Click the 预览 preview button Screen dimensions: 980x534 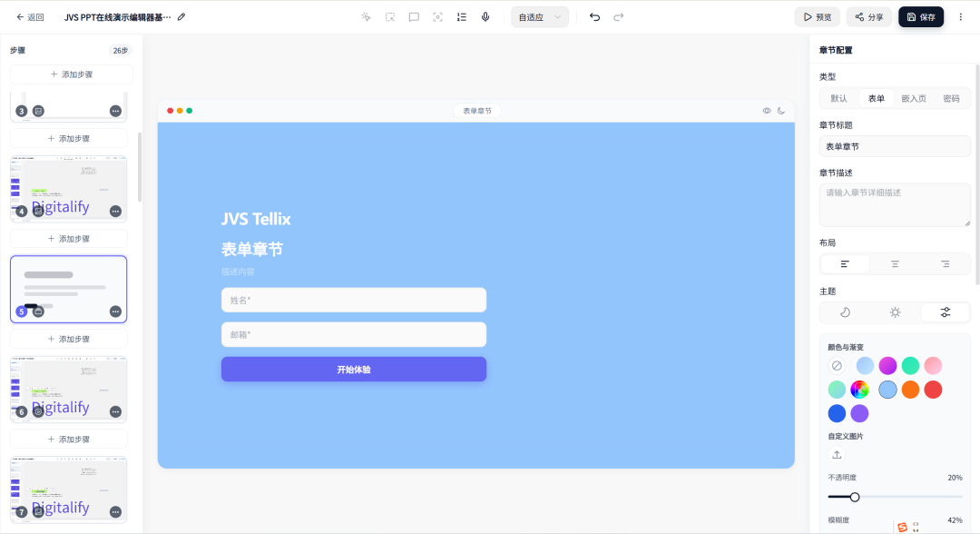[818, 17]
